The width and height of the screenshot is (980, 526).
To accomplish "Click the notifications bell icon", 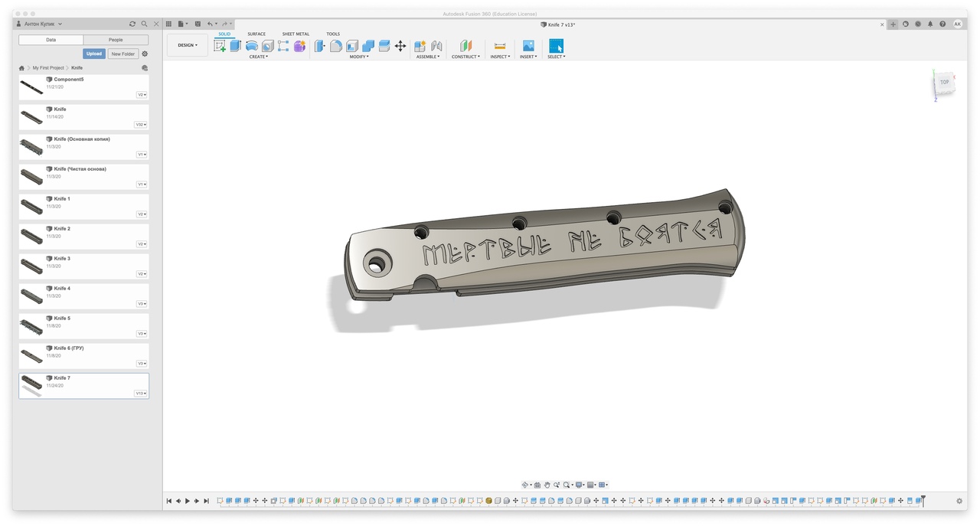I will [930, 24].
